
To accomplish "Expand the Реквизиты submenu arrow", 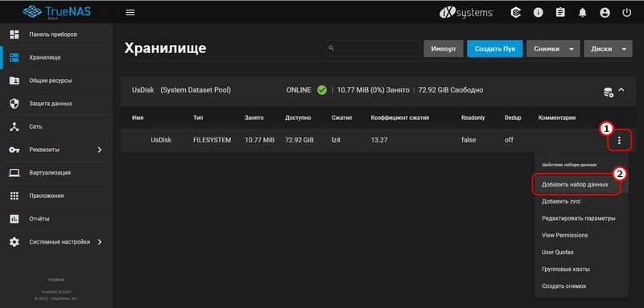I will tap(99, 150).
